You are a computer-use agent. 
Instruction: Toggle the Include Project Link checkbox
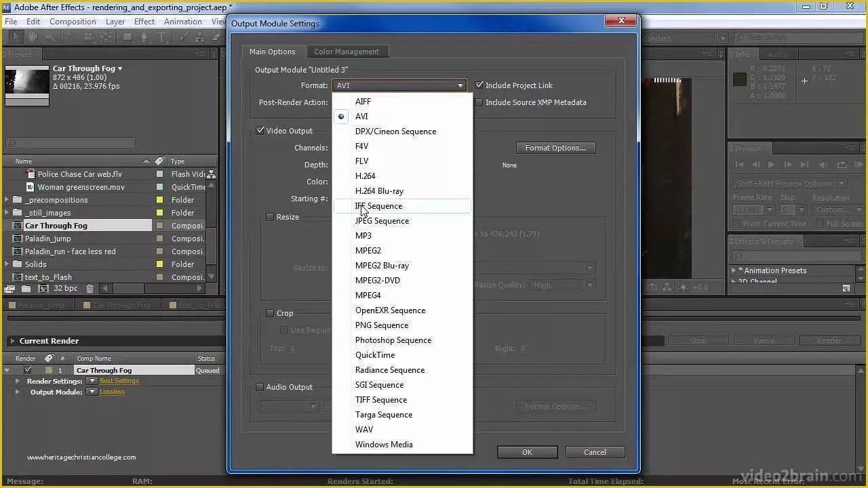[479, 85]
